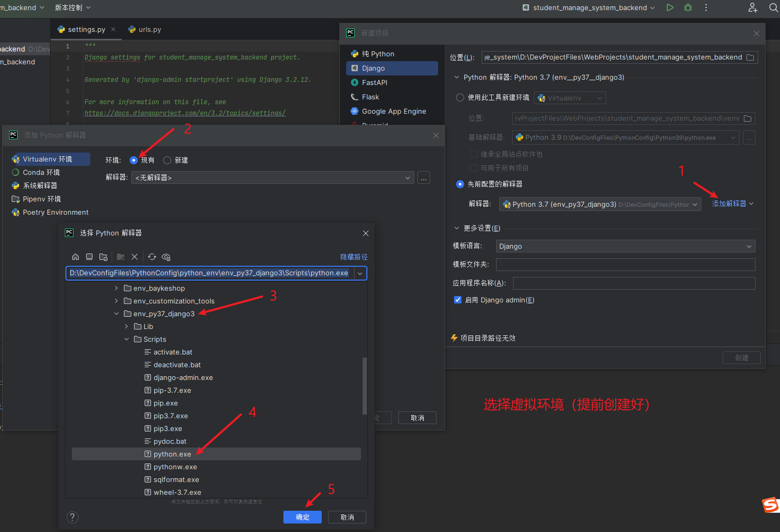Open the Django docs settings URL link
The height and width of the screenshot is (532, 780).
pos(185,113)
